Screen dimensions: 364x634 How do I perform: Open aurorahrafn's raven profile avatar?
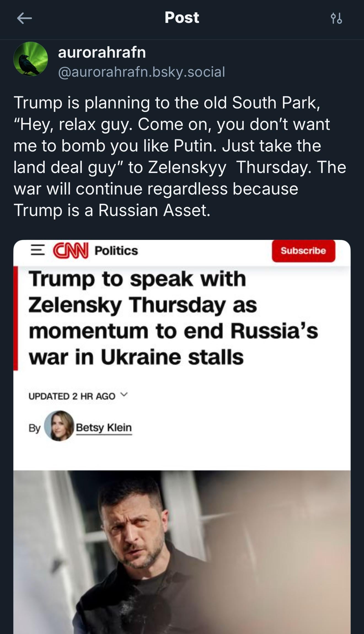tap(31, 59)
